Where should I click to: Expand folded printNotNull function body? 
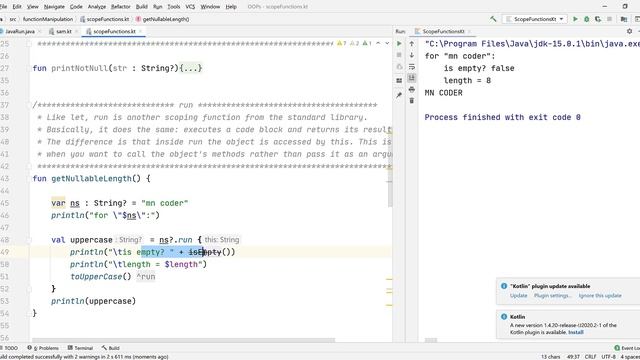coord(191,68)
